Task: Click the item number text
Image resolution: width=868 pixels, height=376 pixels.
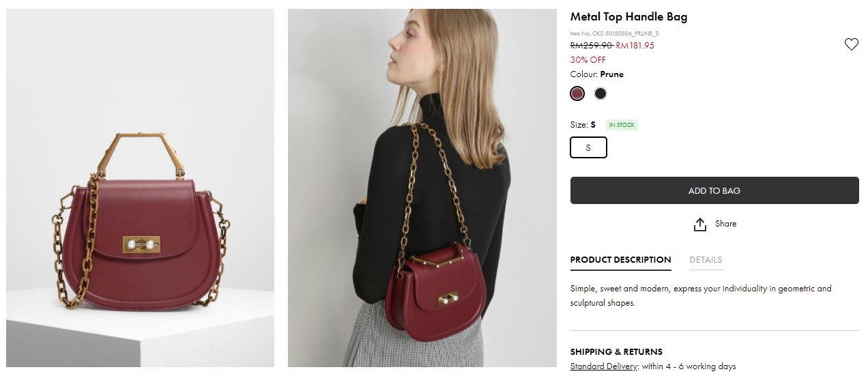Action: click(x=614, y=33)
